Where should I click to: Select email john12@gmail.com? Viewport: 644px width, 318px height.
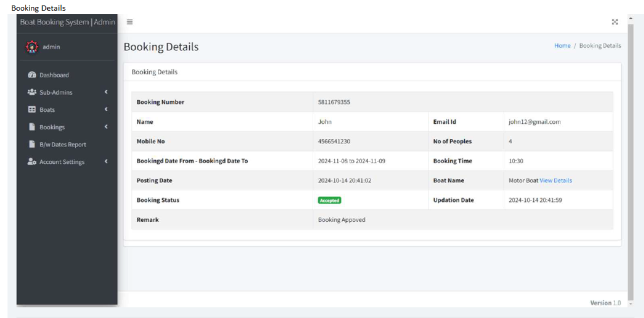[x=535, y=122]
